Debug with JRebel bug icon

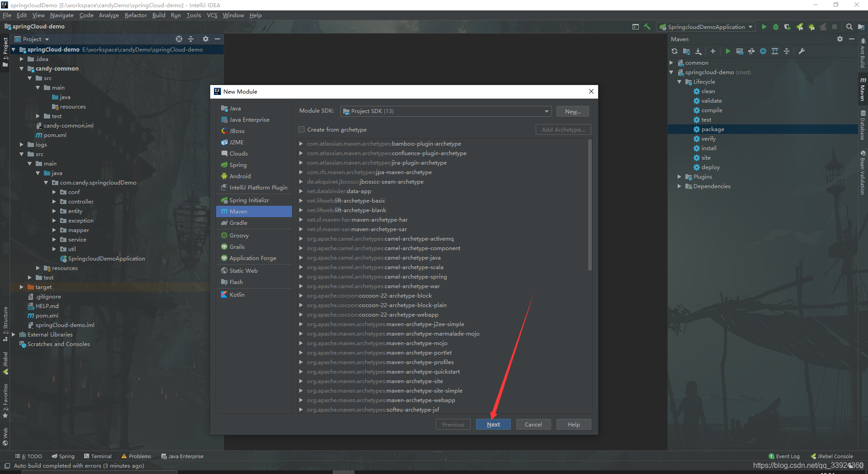(x=811, y=27)
